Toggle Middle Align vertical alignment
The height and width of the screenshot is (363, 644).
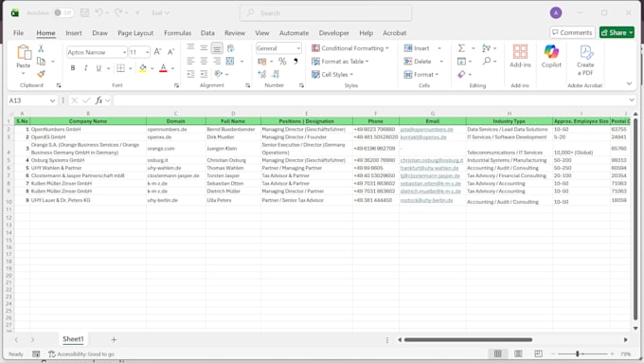pyautogui.click(x=204, y=48)
